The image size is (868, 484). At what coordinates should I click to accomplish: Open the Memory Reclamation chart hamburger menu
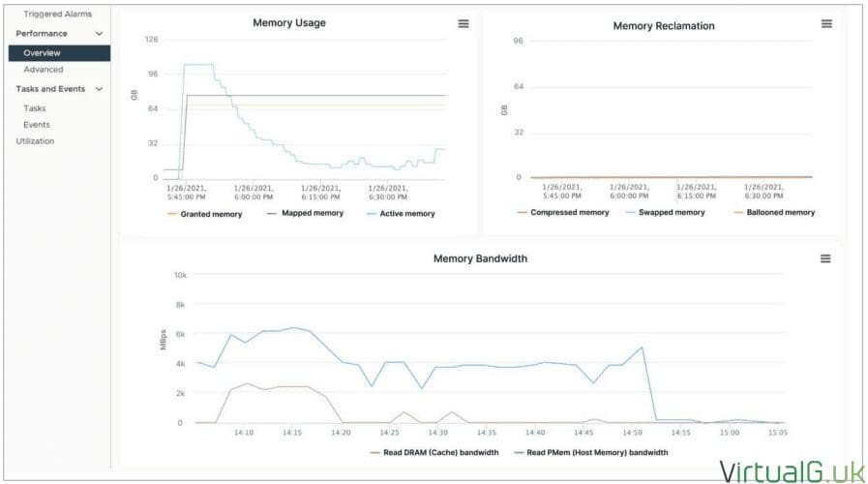826,24
